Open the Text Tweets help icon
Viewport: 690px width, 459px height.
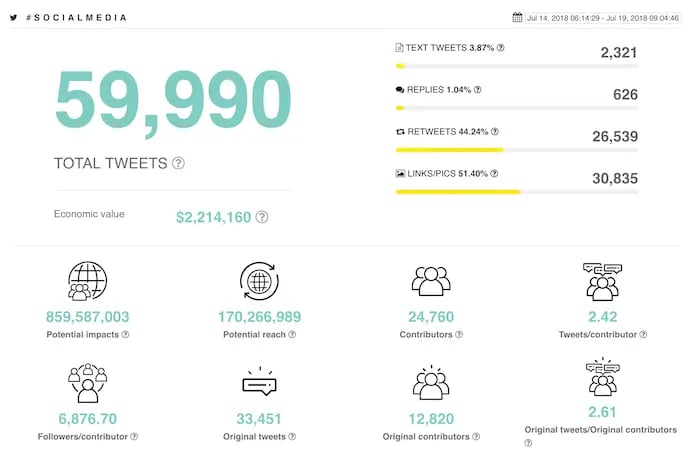pos(501,47)
